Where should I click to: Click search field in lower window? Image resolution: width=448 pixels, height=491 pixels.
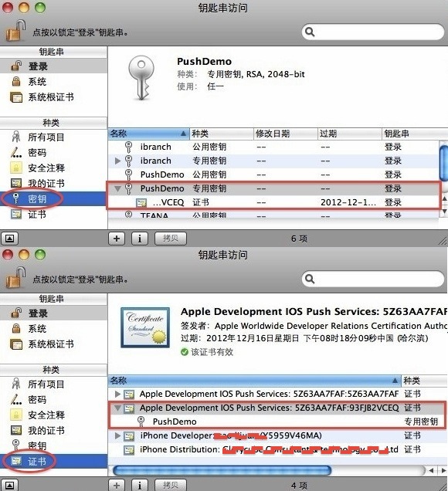373,279
